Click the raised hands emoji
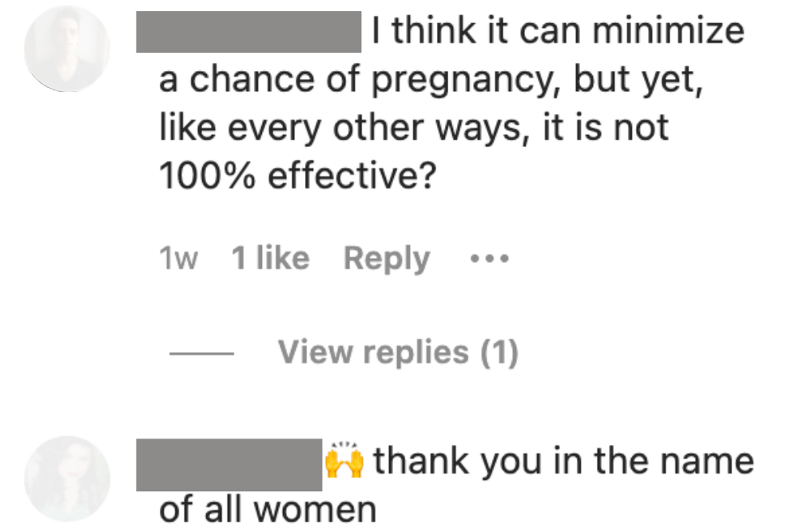Viewport: 799px width, 532px height. (x=344, y=459)
